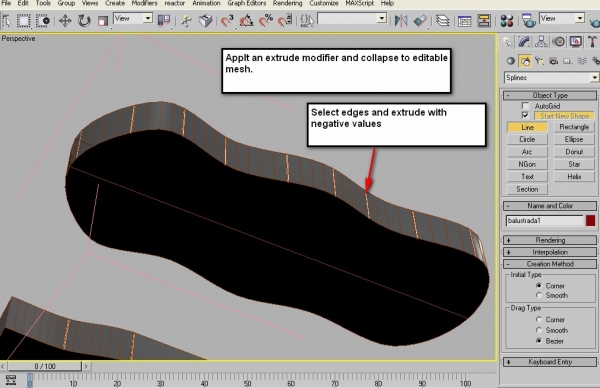
Task: Set Drag Type to Bezier
Action: pos(539,341)
